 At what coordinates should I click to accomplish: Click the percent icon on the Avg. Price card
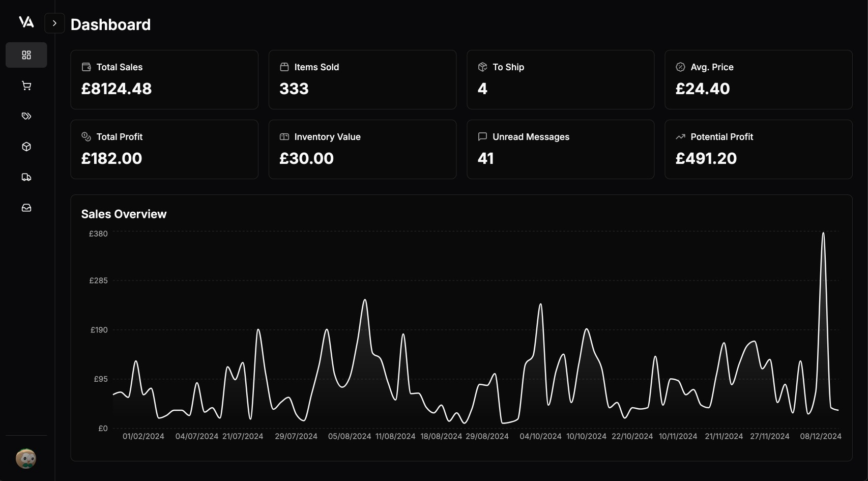pyautogui.click(x=680, y=66)
